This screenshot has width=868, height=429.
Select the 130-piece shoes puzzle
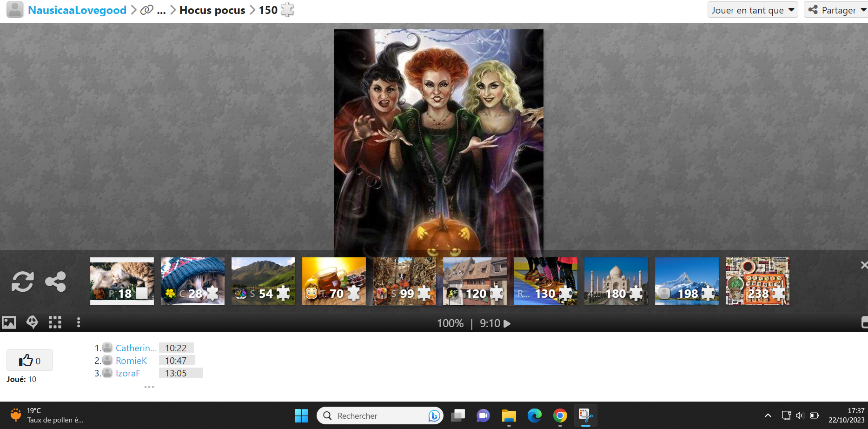click(x=545, y=282)
